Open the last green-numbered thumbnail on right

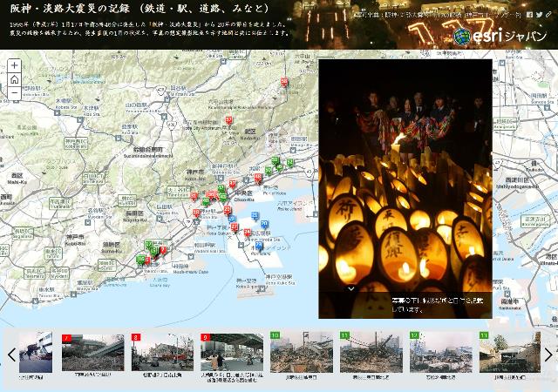click(x=510, y=352)
